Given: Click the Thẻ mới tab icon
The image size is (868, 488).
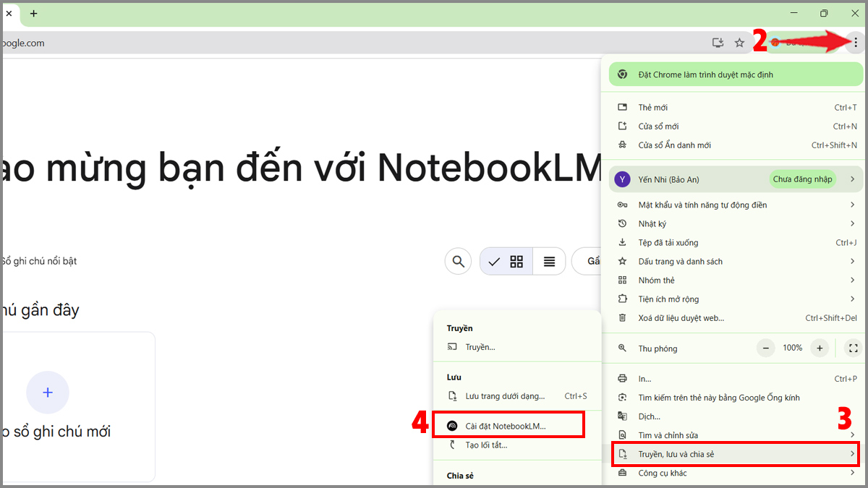Looking at the screenshot, I should click(622, 107).
